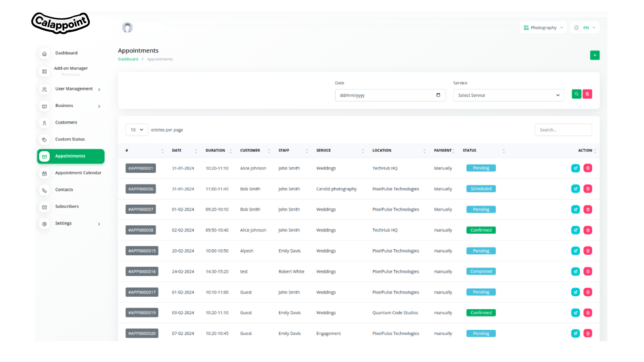Open entries per page dropdown

point(137,130)
